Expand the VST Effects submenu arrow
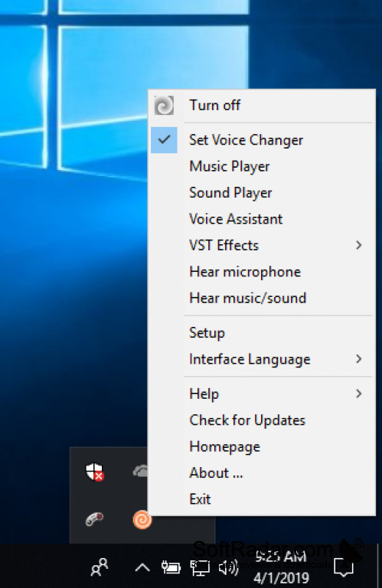The height and width of the screenshot is (588, 382). [x=359, y=245]
